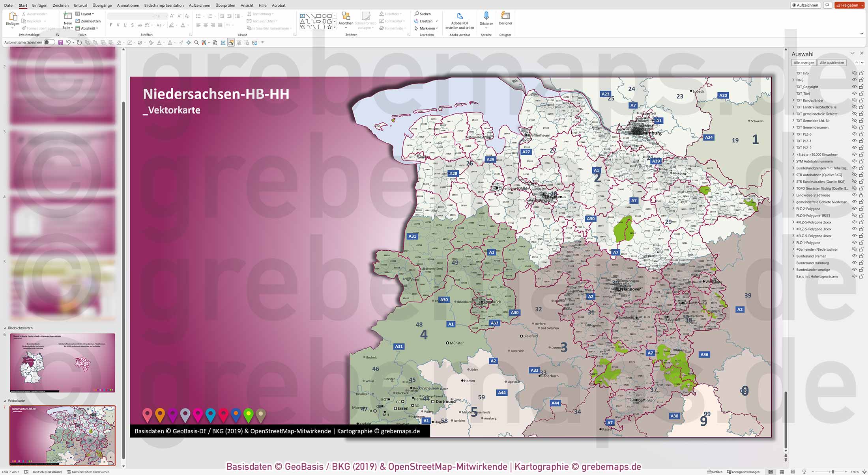868x475 pixels.
Task: Apply bold formatting with the F icon
Action: [111, 24]
